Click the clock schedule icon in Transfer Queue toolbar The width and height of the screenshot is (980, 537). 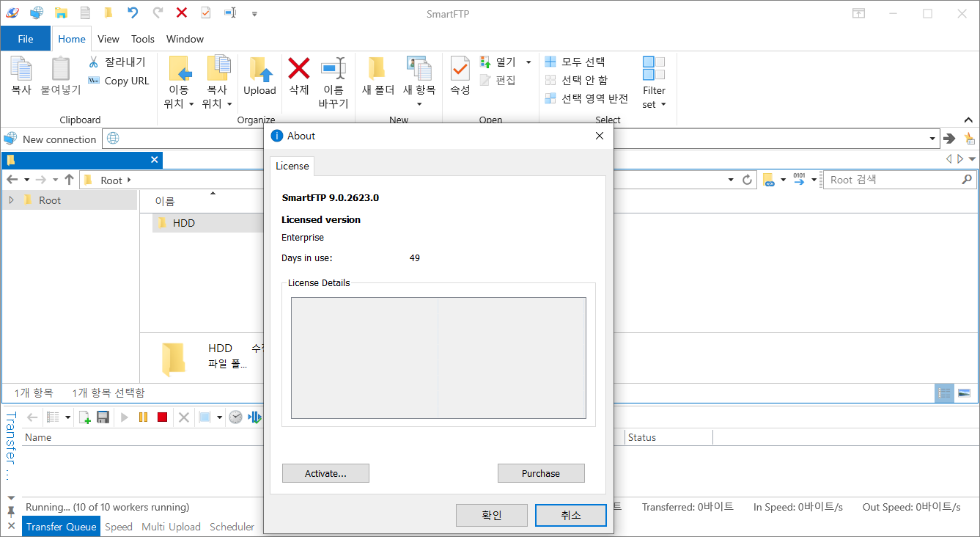[x=235, y=417]
